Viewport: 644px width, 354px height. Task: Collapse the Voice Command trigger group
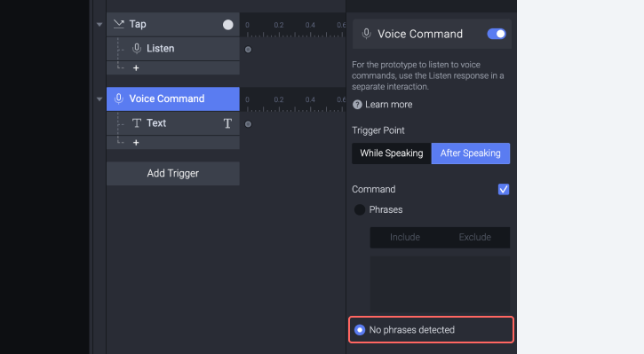pos(99,99)
